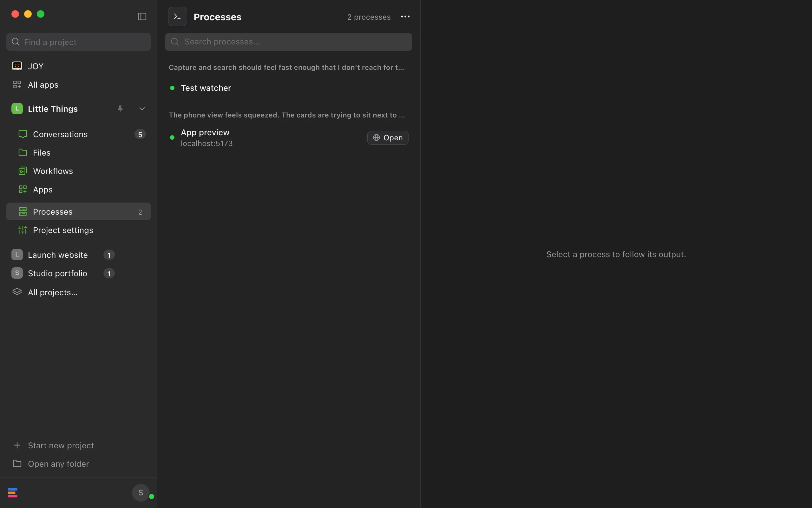This screenshot has width=812, height=508.
Task: Select Processes in the sidebar
Action: 79,211
